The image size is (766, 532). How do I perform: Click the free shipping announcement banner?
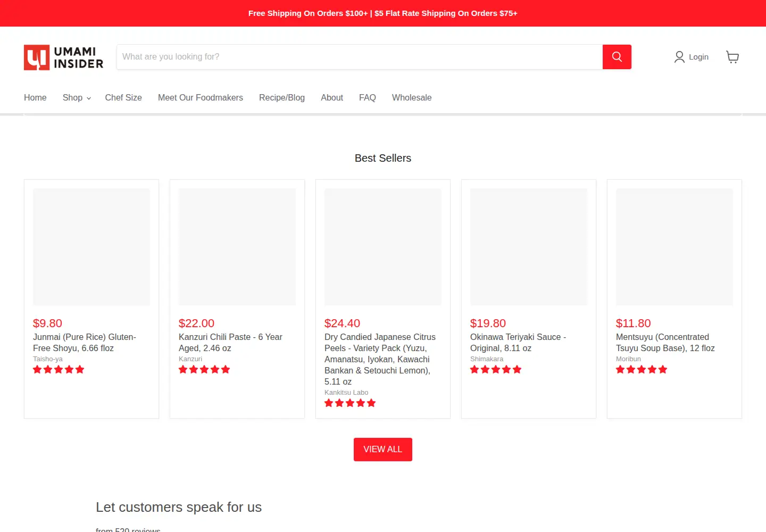[x=383, y=13]
